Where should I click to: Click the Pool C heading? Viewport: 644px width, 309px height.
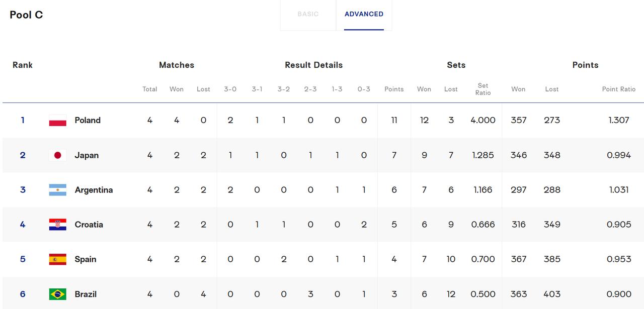pyautogui.click(x=26, y=15)
